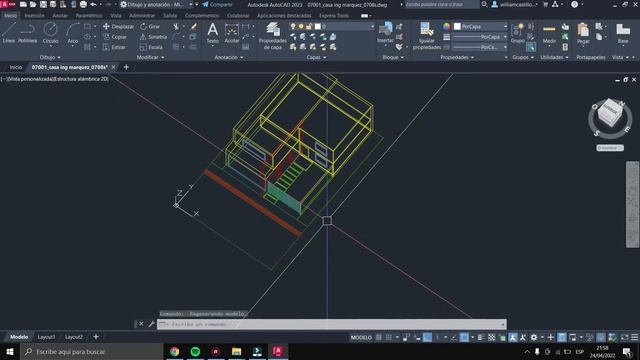Click the Copiar tool
The width and height of the screenshot is (640, 360).
pyautogui.click(x=115, y=37)
